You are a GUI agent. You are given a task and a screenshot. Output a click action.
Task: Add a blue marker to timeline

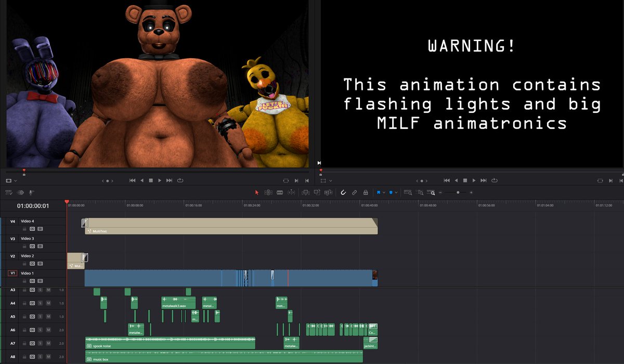391,192
